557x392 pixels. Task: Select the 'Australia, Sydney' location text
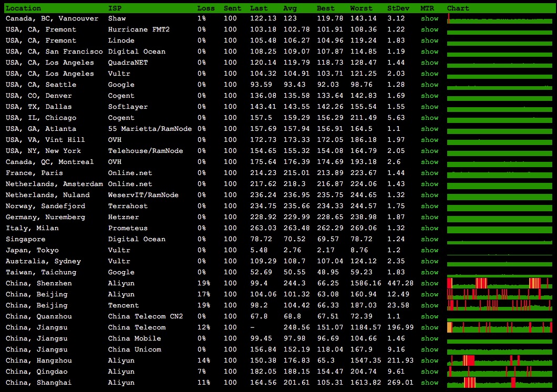43,261
